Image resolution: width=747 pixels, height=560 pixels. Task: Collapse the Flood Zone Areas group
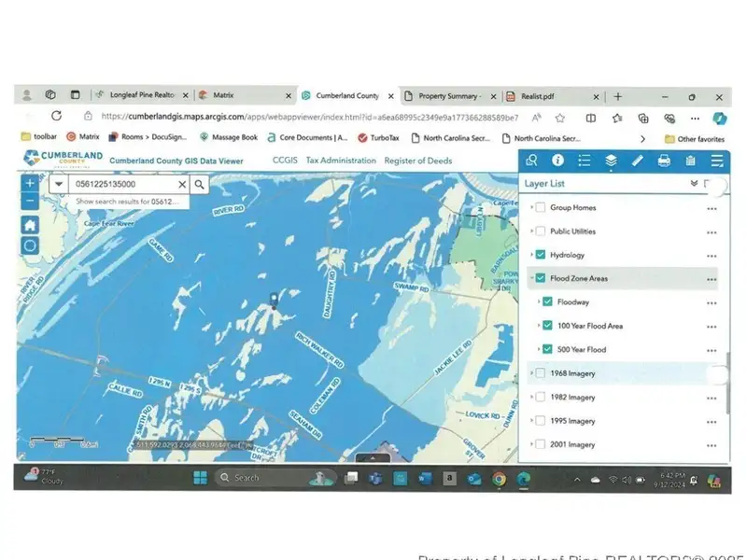(x=531, y=278)
